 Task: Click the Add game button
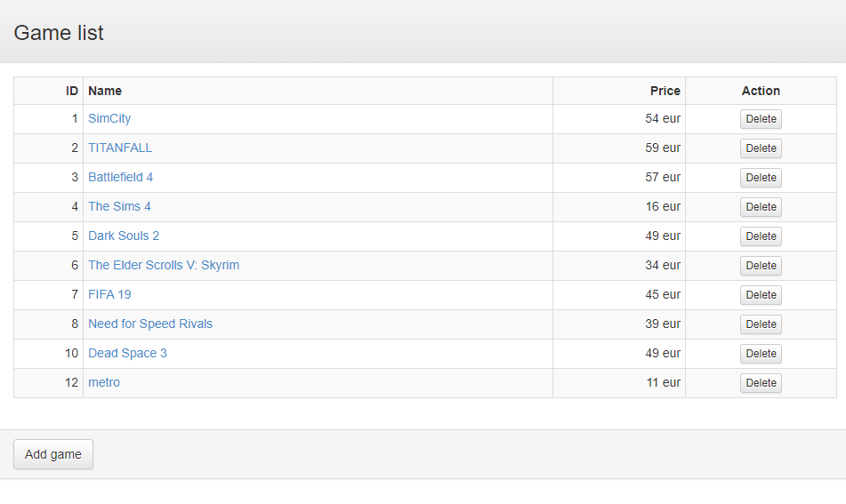(x=52, y=454)
